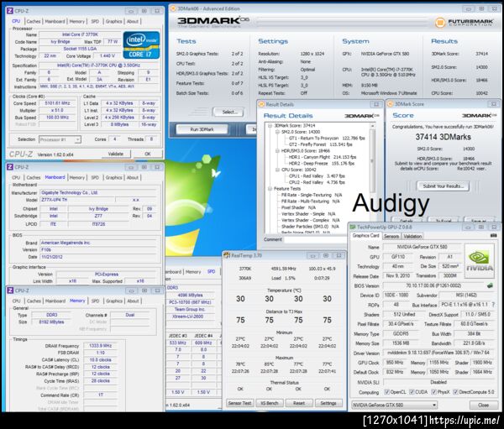Click the GPU-Z screenshot camera icon
The width and height of the screenshot is (504, 429).
click(x=493, y=236)
